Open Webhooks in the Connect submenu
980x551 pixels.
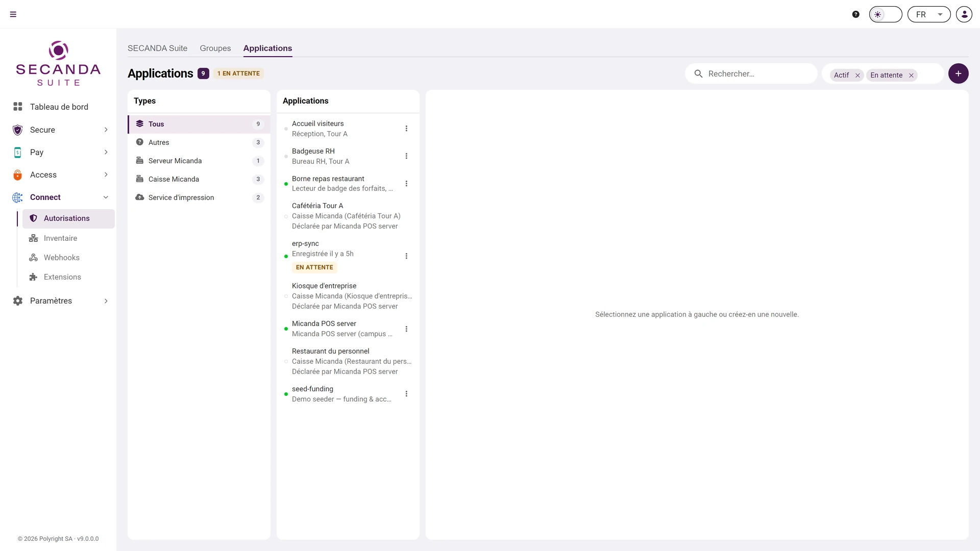click(68, 258)
